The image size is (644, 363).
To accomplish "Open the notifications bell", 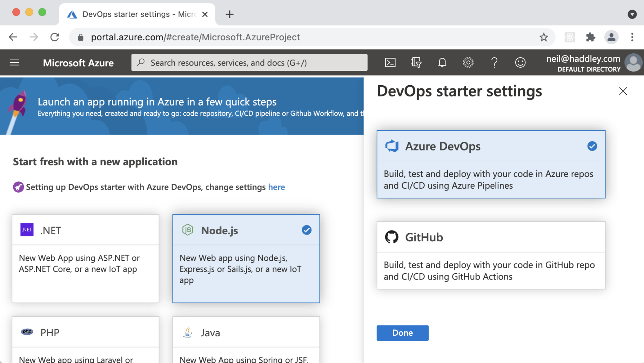I will [x=442, y=62].
